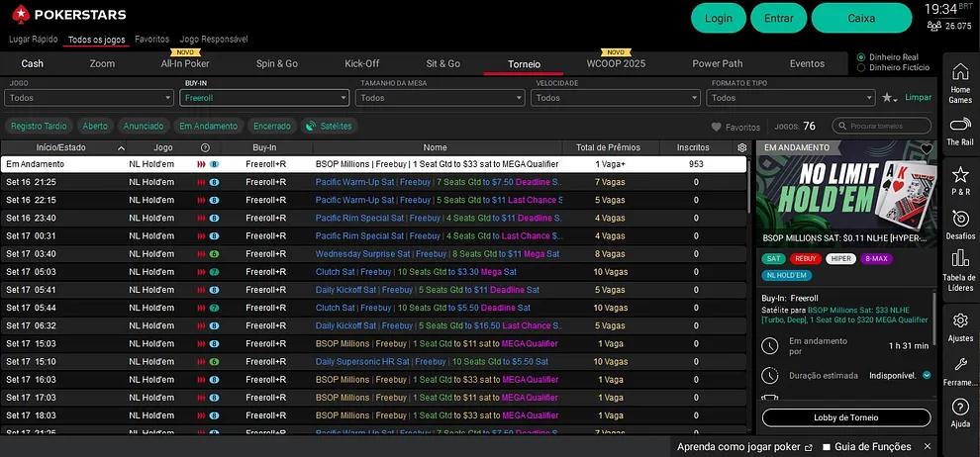Open Home Games from the sidebar
This screenshot has height=457, width=980.
pyautogui.click(x=960, y=83)
